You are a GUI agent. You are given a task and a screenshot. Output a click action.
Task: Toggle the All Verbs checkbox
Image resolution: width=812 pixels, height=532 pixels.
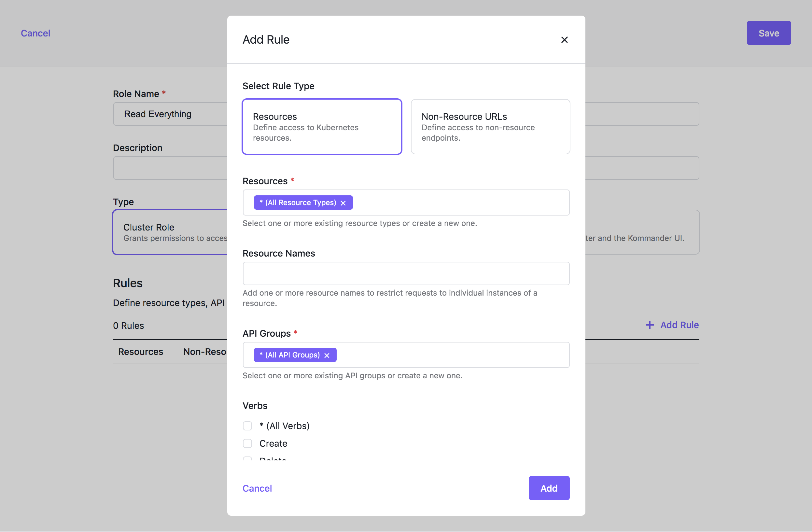(x=247, y=425)
